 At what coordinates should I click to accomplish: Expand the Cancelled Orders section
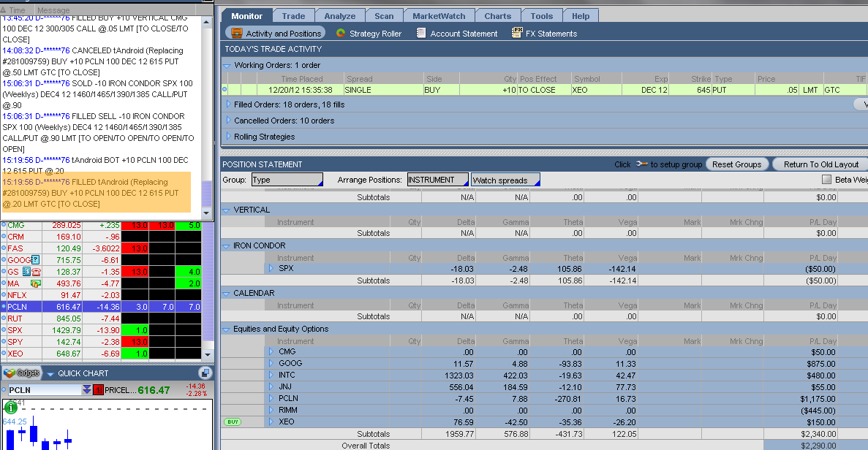click(x=227, y=121)
